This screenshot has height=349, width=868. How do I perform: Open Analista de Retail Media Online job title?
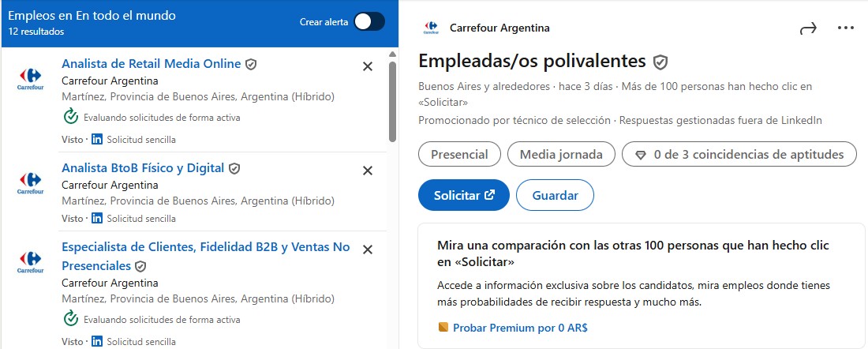pos(151,64)
